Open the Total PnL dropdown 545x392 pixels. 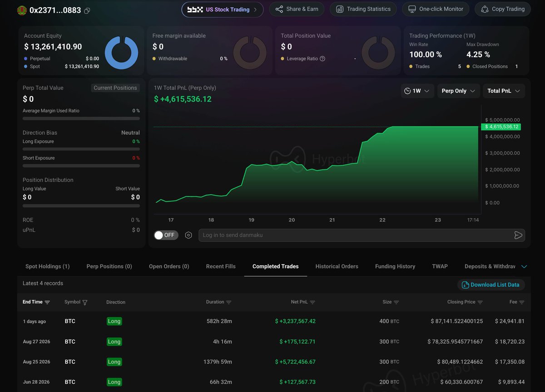click(x=504, y=91)
